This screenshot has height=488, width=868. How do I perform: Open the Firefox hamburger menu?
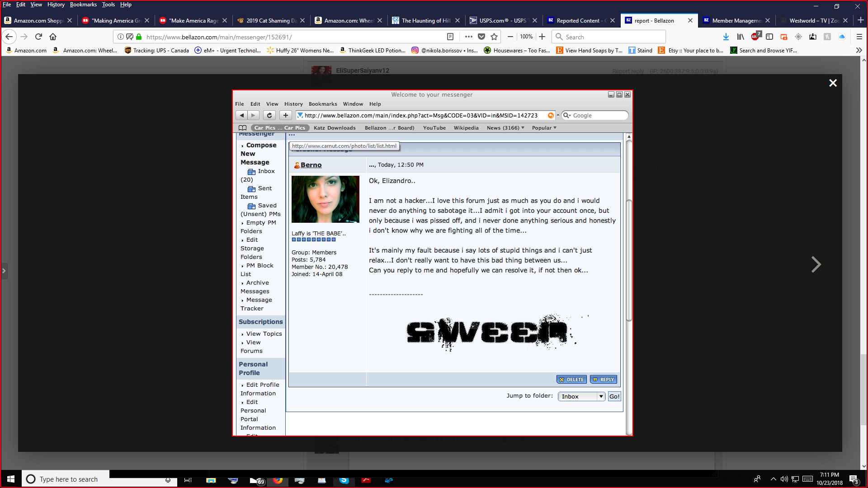click(859, 37)
